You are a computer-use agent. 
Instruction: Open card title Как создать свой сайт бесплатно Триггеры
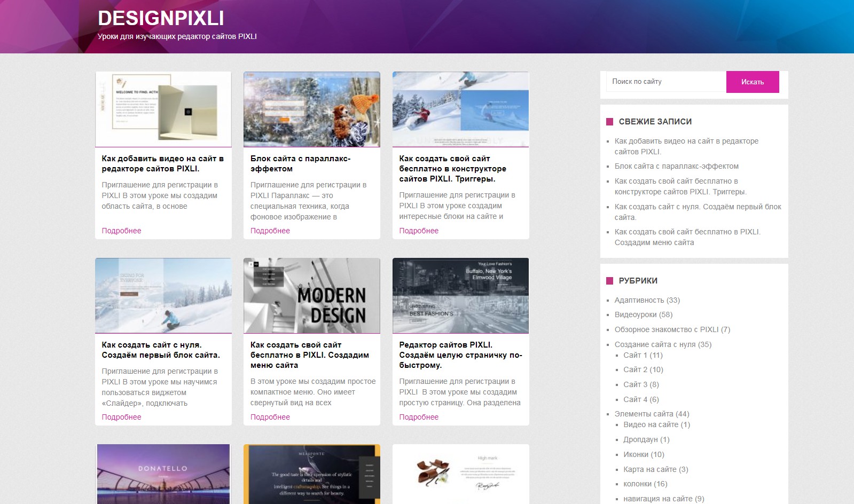coord(453,168)
